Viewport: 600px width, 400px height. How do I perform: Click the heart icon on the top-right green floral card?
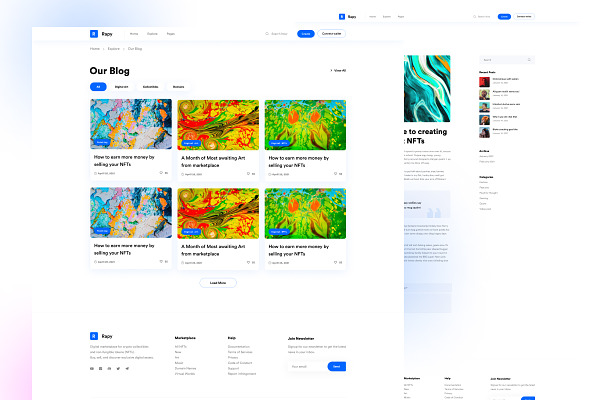click(336, 174)
